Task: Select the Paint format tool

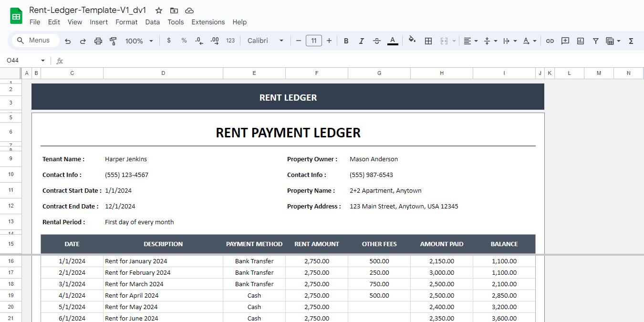Action: 114,41
